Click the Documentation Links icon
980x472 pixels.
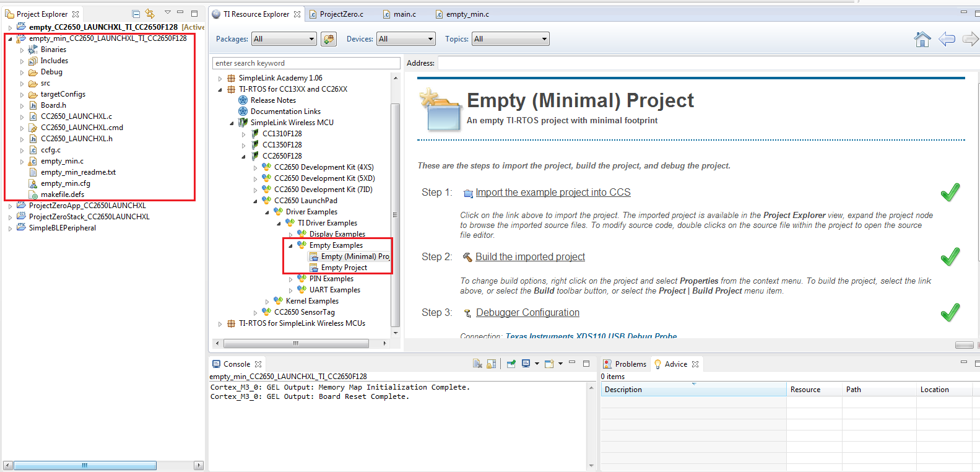click(243, 111)
